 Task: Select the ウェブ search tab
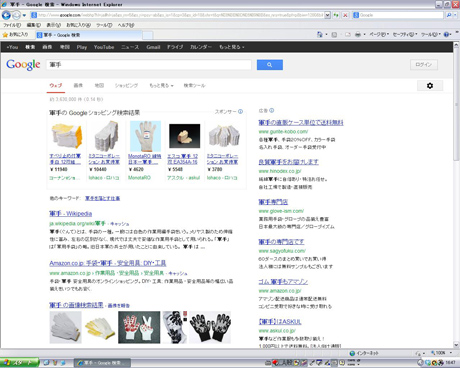pos(56,86)
